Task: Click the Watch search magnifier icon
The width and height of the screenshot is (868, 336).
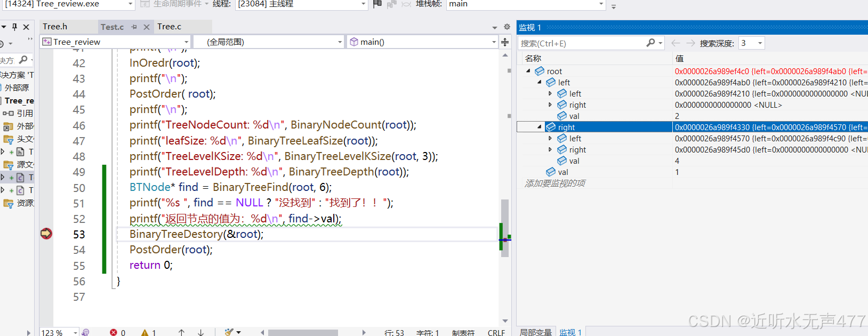Action: point(650,43)
